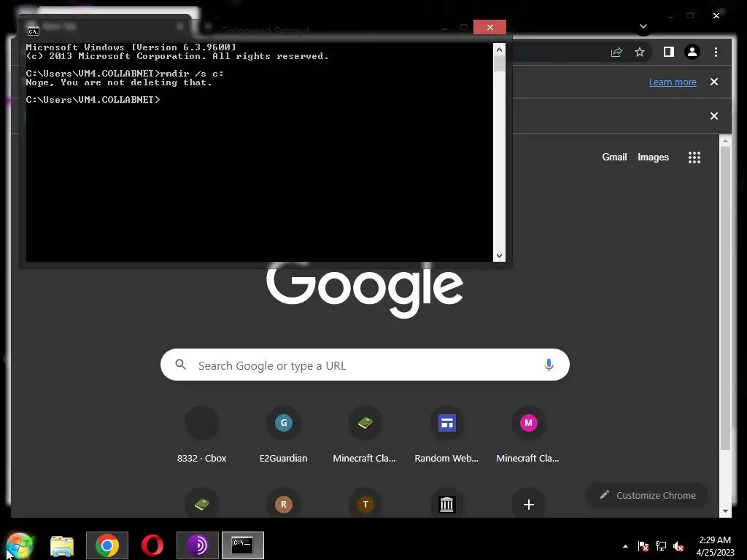Screen dimensions: 747x560
Task: Open Chrome's tab search dropdown arrow
Action: (643, 26)
